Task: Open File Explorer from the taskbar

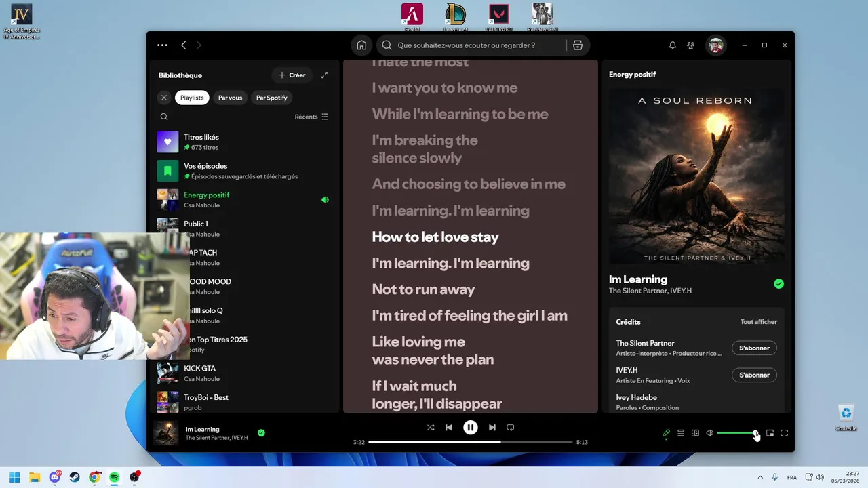Action: 35,477
